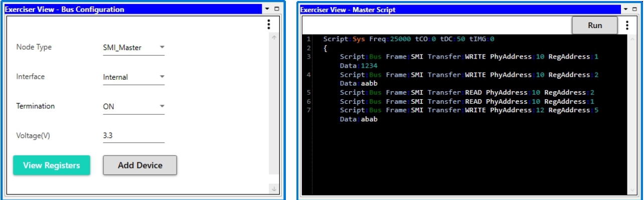Run the master script
Screen dimensions: 644x200
point(595,25)
